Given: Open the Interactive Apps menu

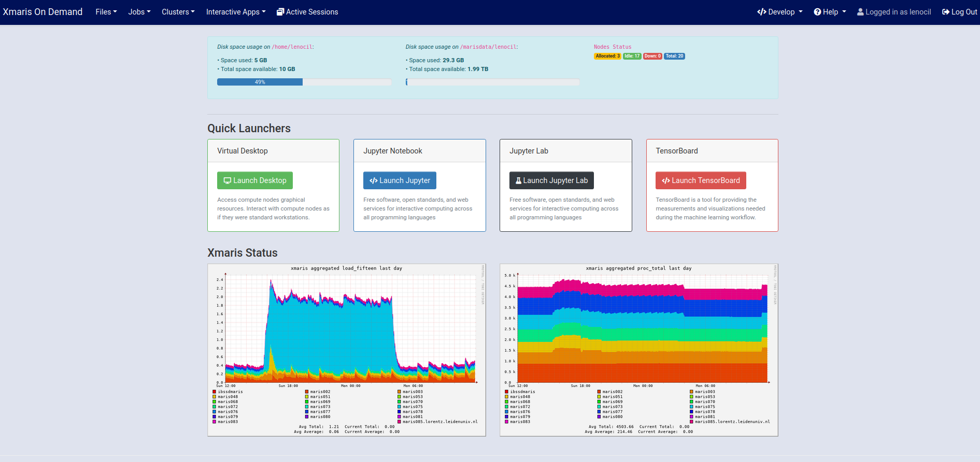Looking at the screenshot, I should (x=235, y=12).
